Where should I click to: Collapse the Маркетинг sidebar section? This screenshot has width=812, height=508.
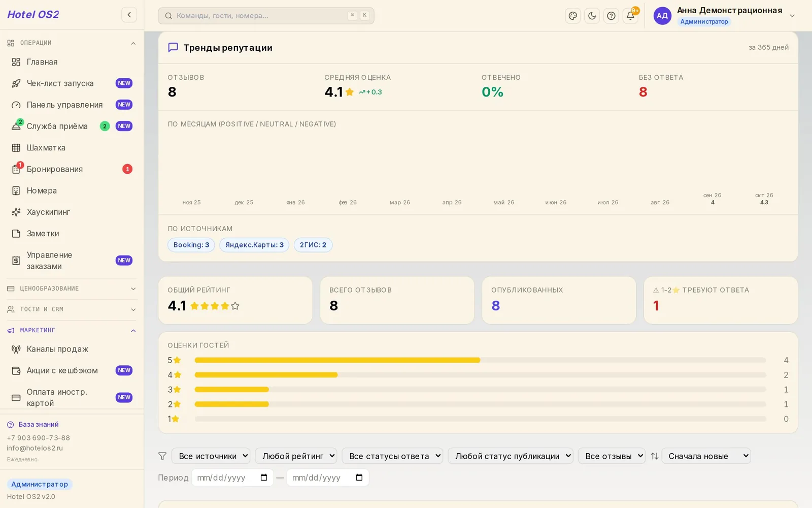point(72,330)
